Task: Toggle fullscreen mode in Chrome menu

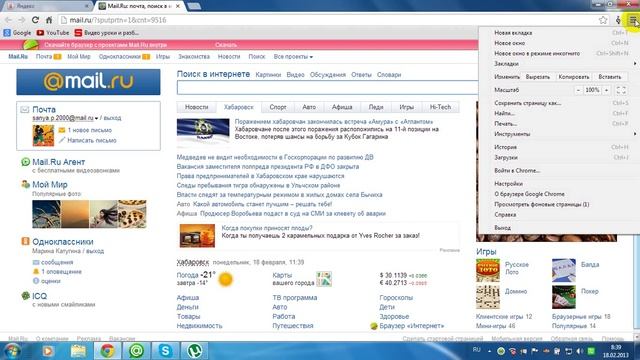Action: [621, 90]
